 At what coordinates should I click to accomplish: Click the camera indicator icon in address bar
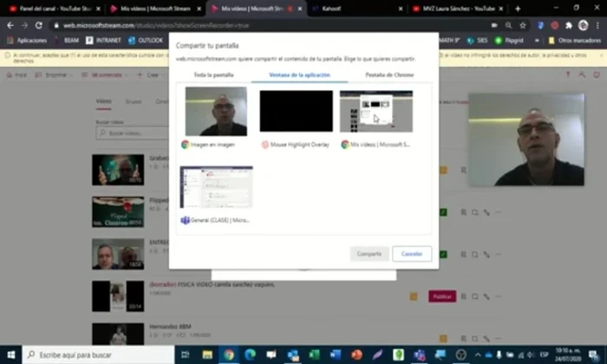(494, 25)
